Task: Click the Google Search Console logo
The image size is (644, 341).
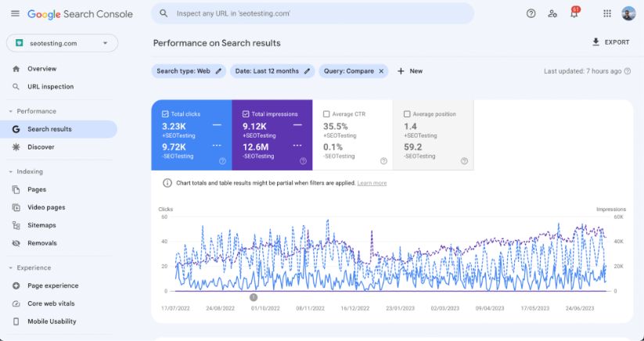Action: tap(80, 14)
